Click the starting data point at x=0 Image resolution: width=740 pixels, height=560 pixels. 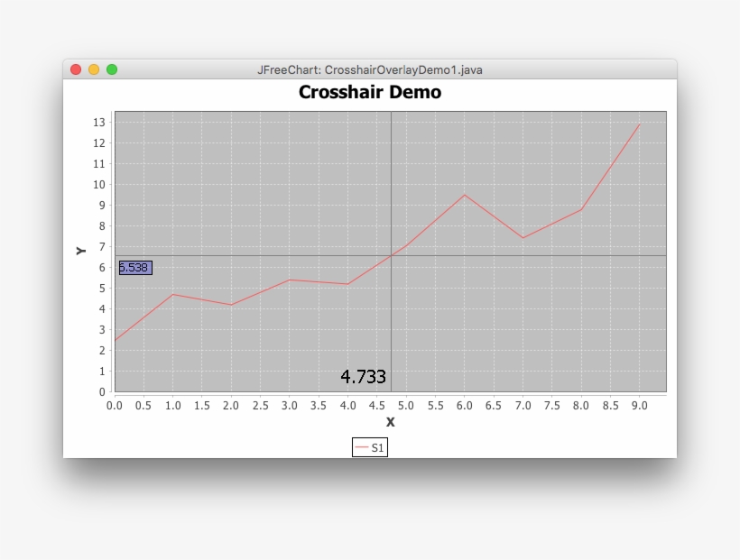click(116, 339)
